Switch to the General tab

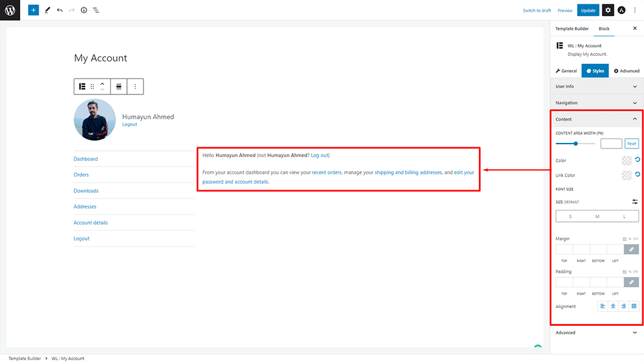click(565, 71)
